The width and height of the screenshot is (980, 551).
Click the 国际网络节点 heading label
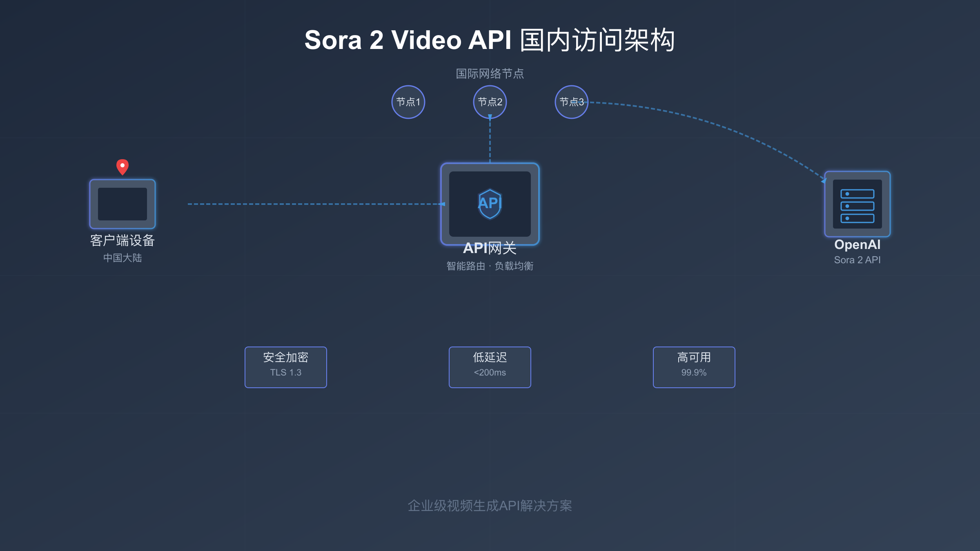coord(490,74)
